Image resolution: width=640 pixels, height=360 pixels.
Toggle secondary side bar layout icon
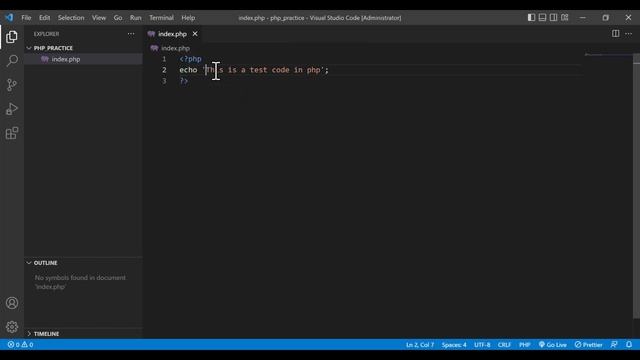(553, 18)
